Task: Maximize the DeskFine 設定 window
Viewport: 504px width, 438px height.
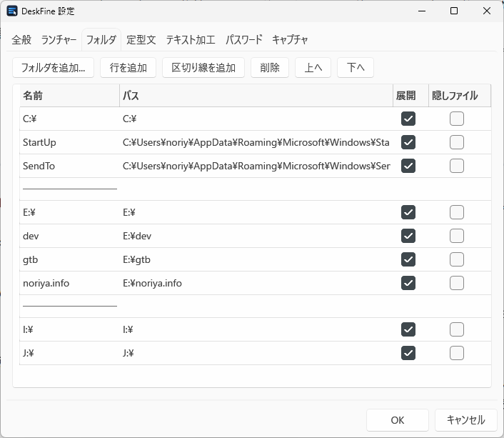Action: click(x=454, y=11)
